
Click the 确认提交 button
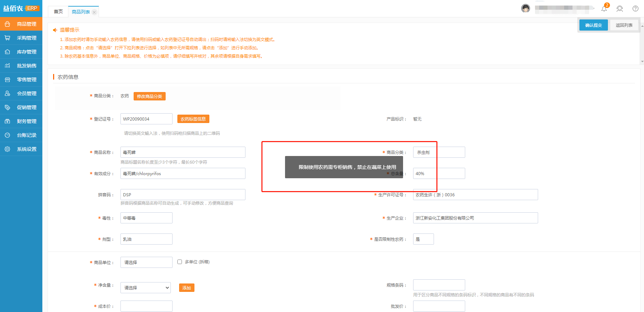(x=593, y=25)
